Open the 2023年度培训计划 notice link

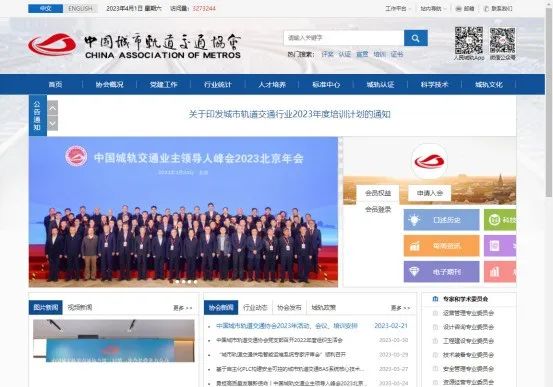coord(290,114)
